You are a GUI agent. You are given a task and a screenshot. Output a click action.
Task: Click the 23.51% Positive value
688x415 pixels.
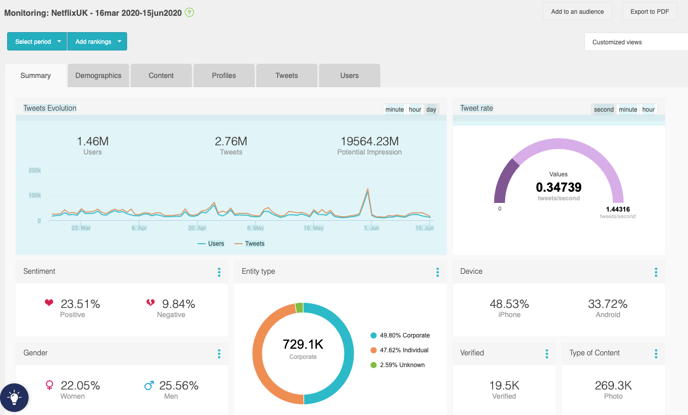coord(80,304)
